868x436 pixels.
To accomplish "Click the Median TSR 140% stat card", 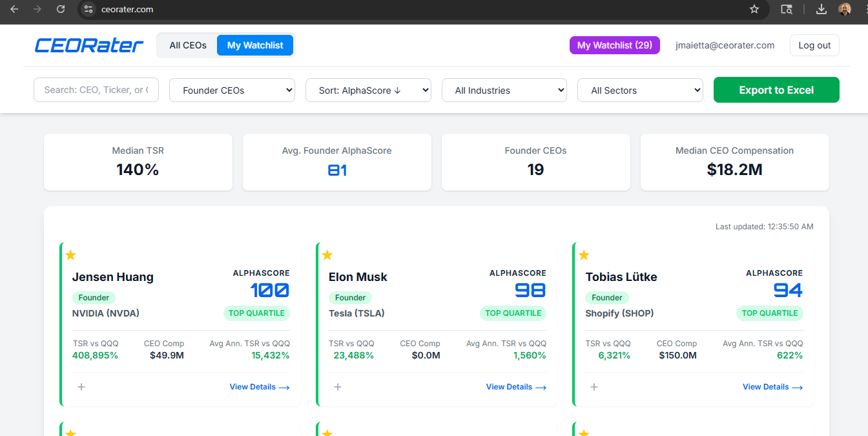I will click(x=138, y=162).
